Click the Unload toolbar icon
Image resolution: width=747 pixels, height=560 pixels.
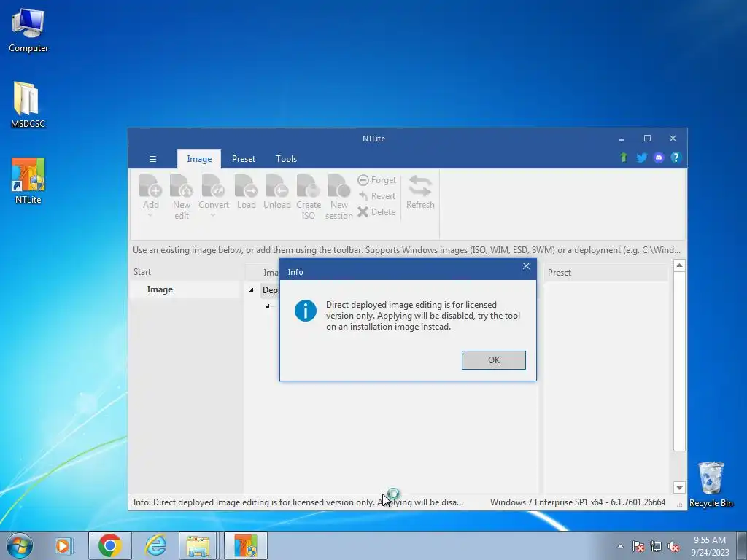[x=276, y=192]
